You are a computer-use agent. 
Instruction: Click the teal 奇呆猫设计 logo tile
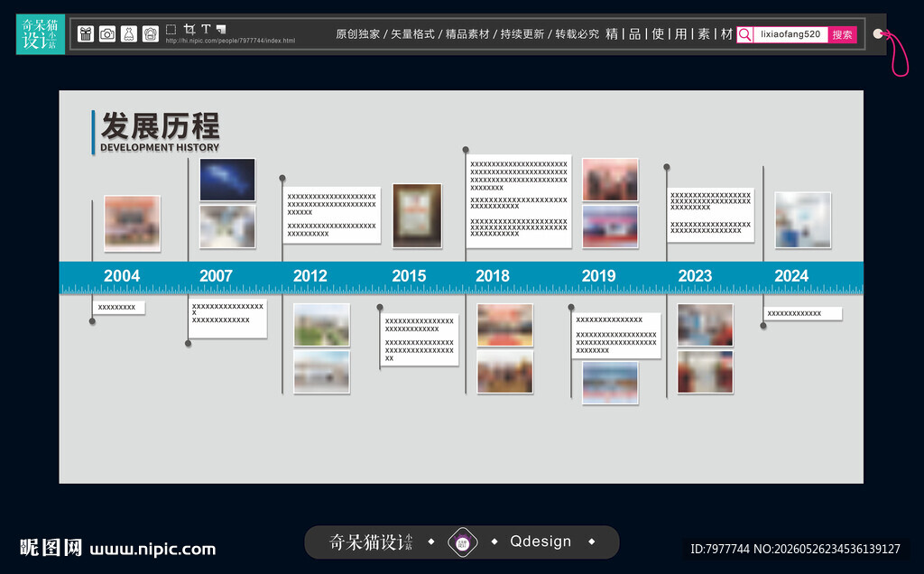point(40,34)
